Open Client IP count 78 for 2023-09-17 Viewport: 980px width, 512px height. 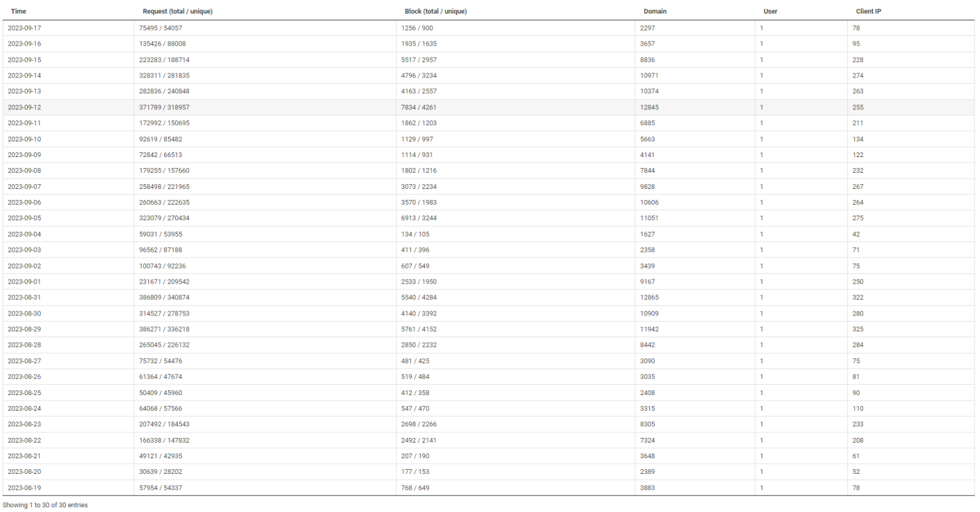(x=855, y=28)
